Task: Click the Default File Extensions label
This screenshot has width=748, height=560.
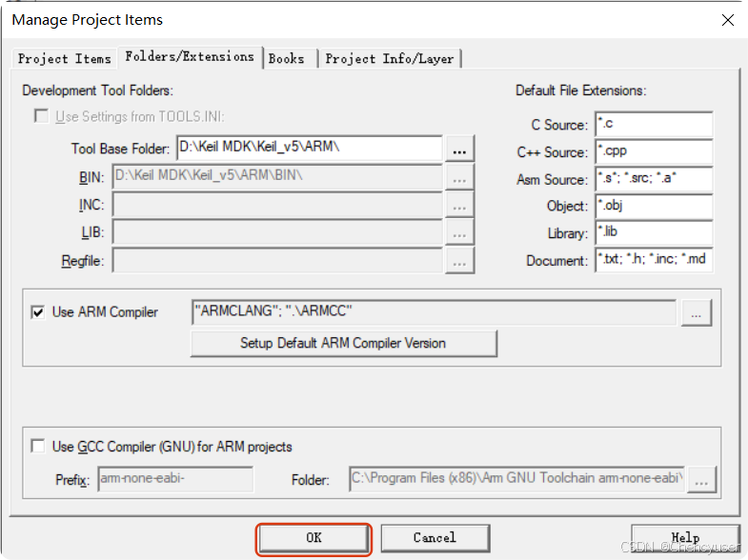Action: click(x=581, y=90)
